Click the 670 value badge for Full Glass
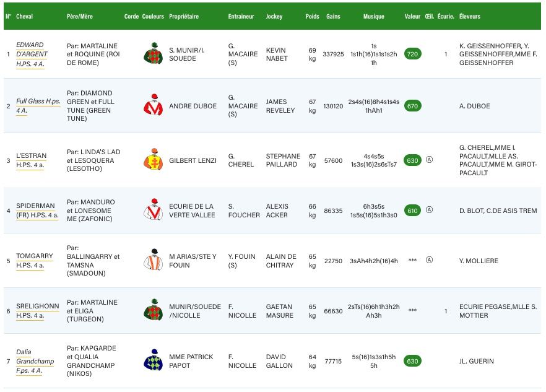This screenshot has width=546, height=392. [412, 106]
